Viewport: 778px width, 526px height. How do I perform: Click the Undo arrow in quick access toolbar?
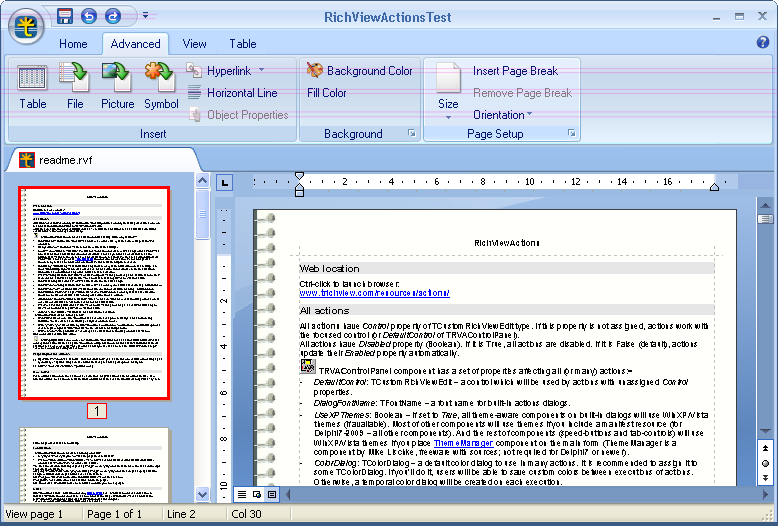pyautogui.click(x=89, y=16)
